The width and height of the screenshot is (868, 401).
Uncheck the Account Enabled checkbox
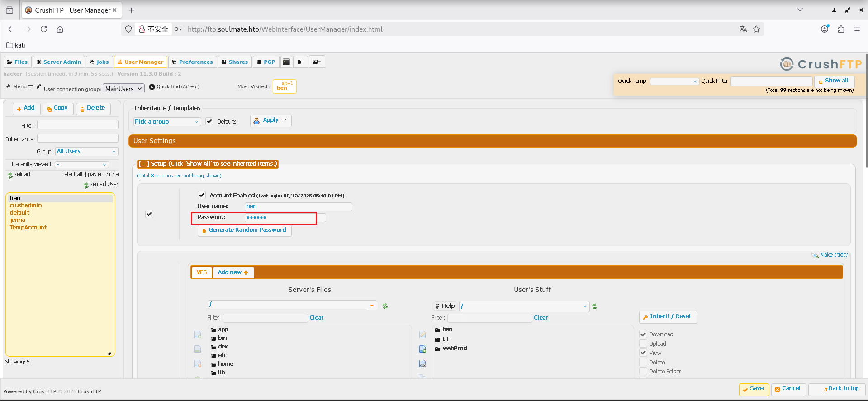[x=202, y=195]
